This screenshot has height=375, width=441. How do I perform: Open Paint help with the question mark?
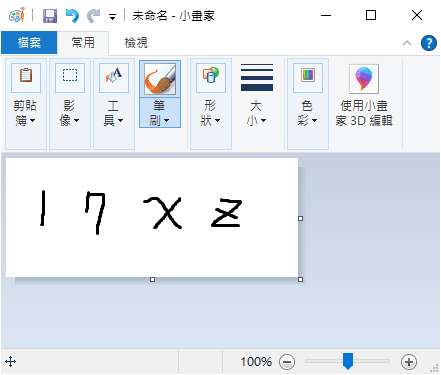[429, 43]
